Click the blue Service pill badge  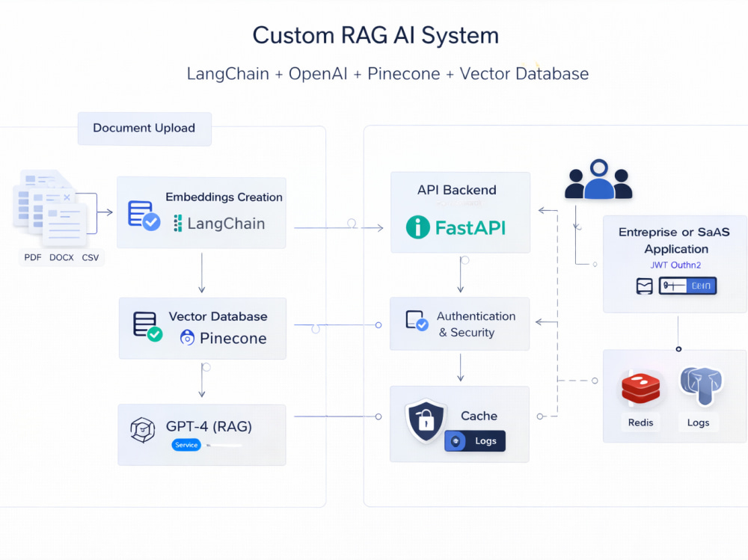coord(186,445)
